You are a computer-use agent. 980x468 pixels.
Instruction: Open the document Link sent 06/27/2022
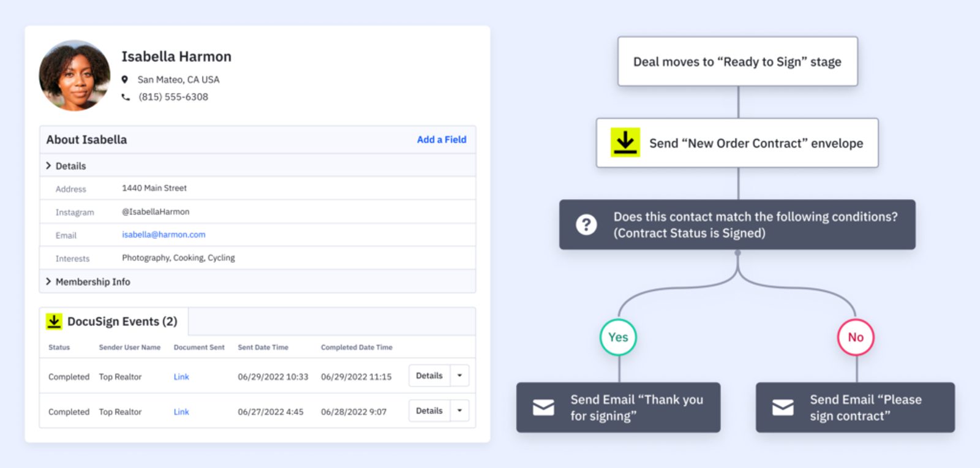coord(181,412)
